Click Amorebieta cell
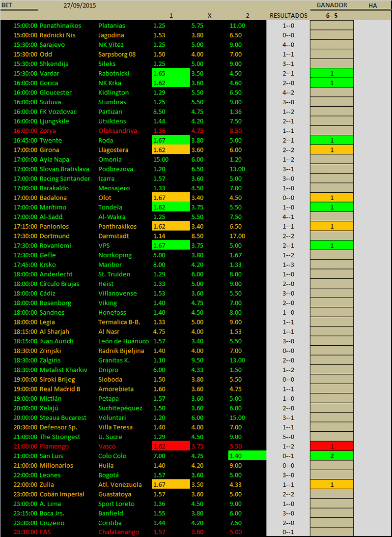 pos(115,389)
